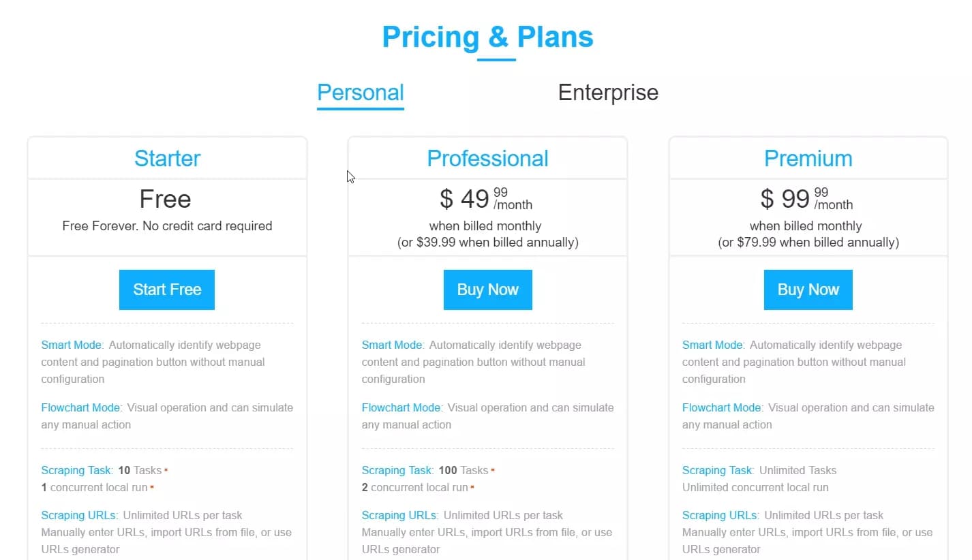Open the Smart Mode link in Professional column
The height and width of the screenshot is (560, 972).
391,345
